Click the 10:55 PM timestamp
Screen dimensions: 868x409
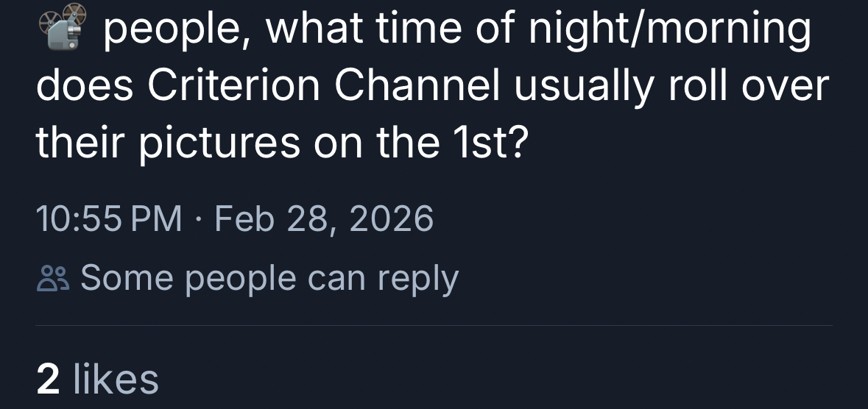109,219
